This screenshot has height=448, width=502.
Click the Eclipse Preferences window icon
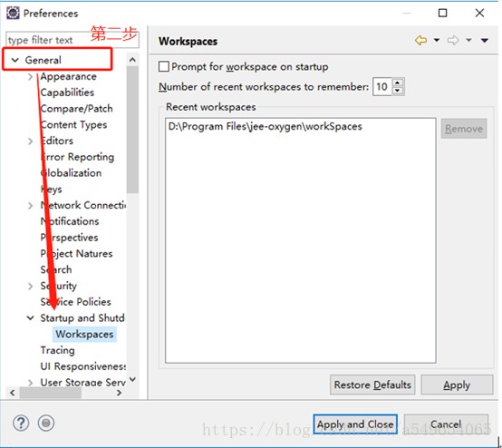[x=13, y=13]
